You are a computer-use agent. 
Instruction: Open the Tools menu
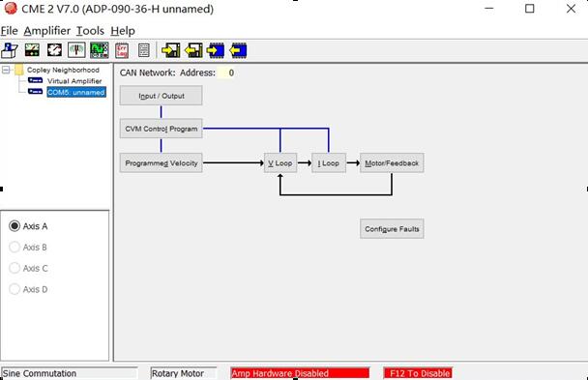point(90,31)
